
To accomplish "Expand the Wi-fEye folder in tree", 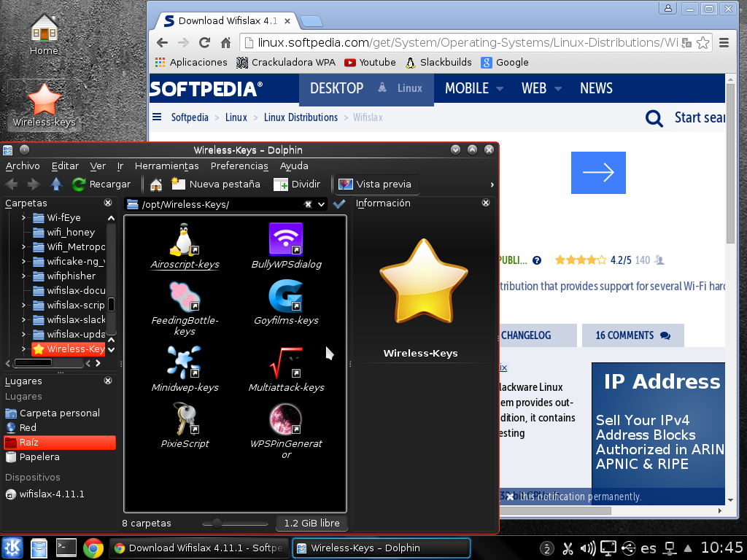I will pos(23,217).
